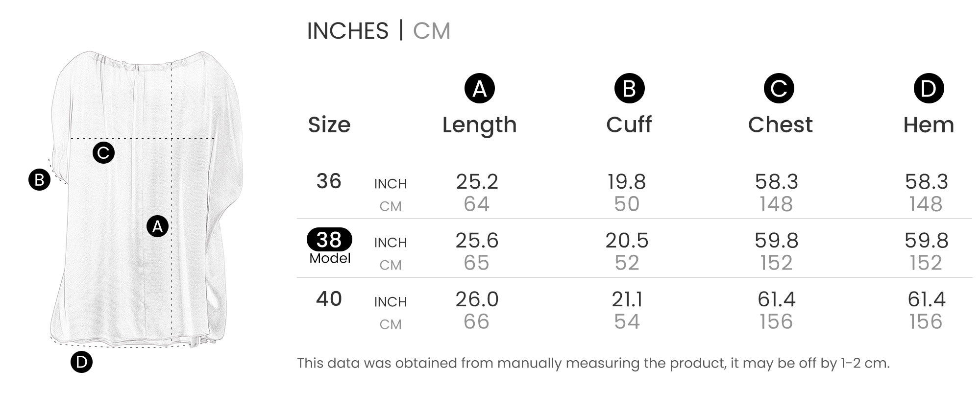
Task: Click the C Chest column icon
Action: tap(779, 89)
